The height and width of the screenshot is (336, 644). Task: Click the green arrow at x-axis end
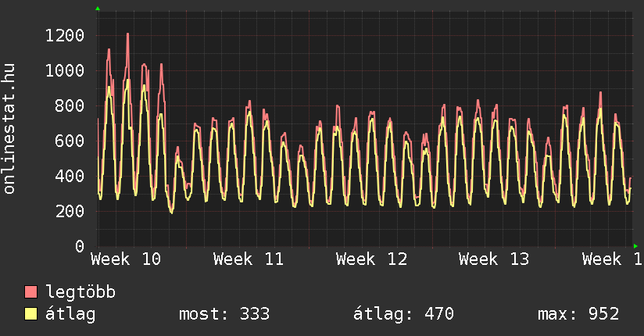tap(636, 246)
